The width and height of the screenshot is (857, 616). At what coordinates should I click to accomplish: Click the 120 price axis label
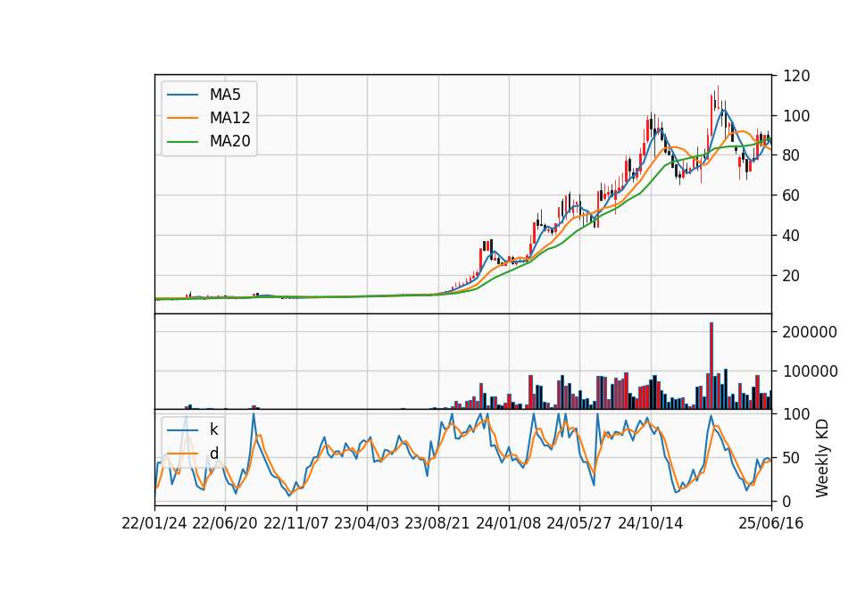pos(796,76)
